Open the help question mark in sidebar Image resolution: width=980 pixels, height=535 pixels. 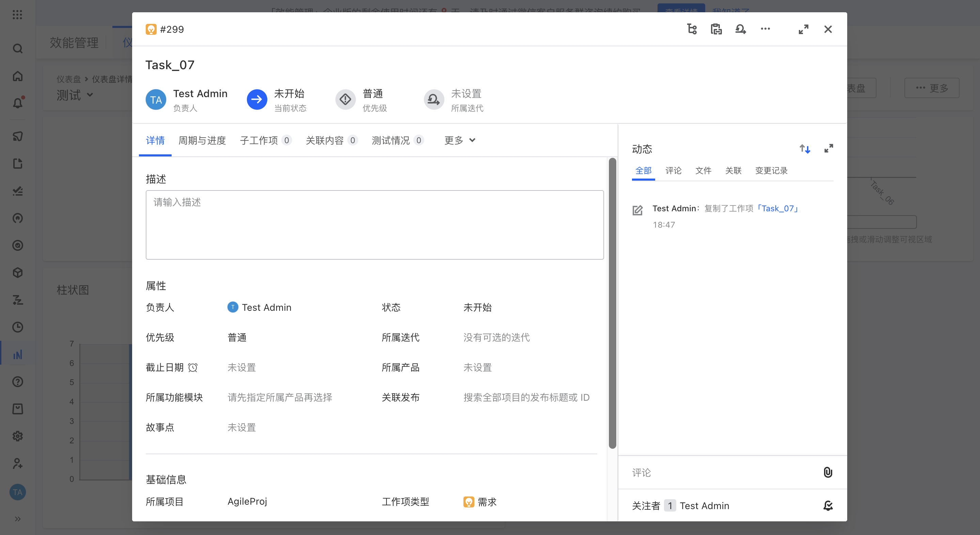point(17,382)
